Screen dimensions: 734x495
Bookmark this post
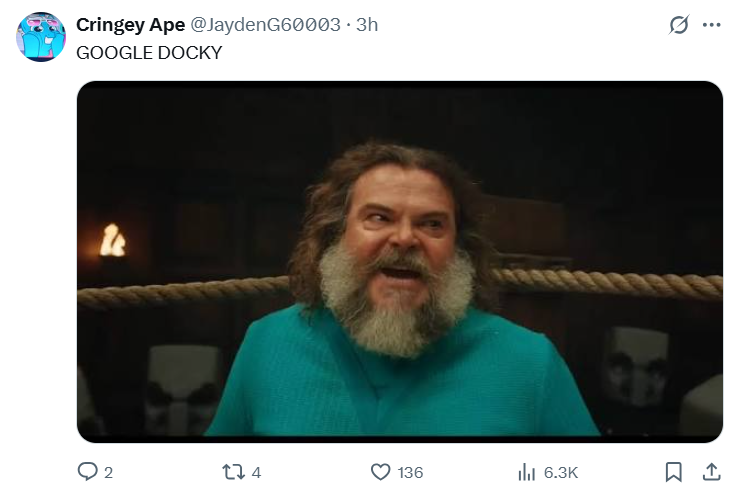[674, 471]
